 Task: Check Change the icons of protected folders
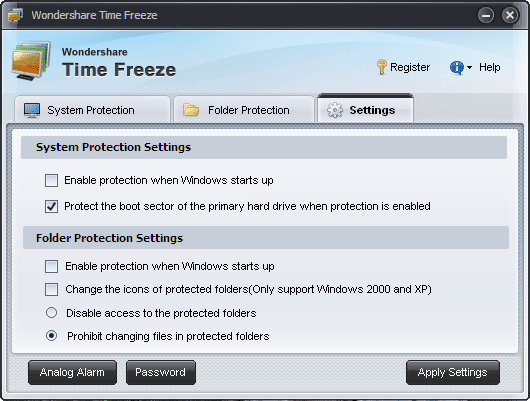pos(51,289)
